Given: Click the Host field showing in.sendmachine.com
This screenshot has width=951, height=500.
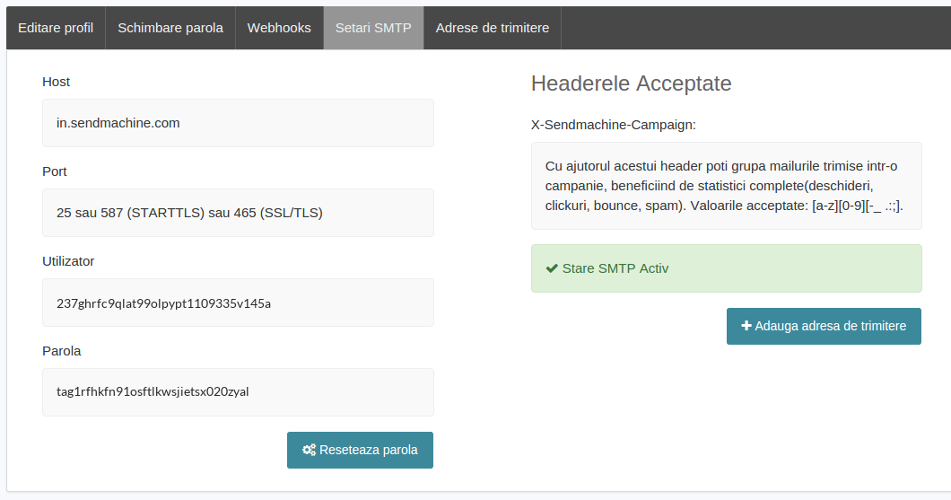Looking at the screenshot, I should (238, 123).
